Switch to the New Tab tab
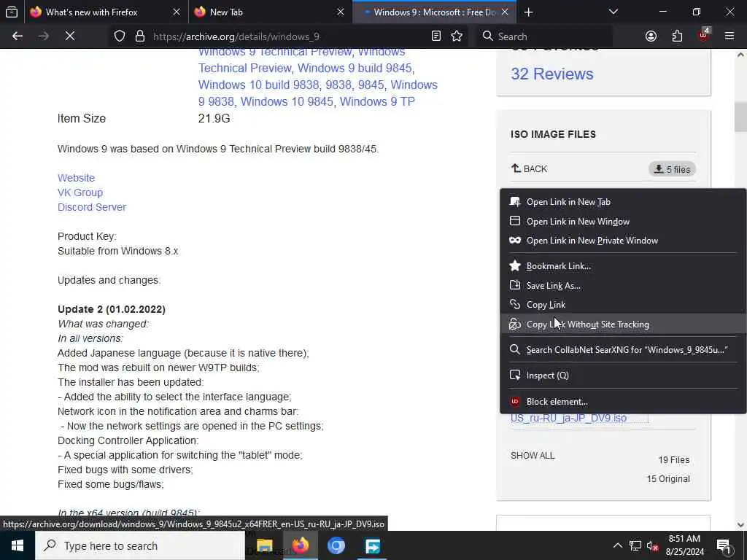 (x=226, y=12)
